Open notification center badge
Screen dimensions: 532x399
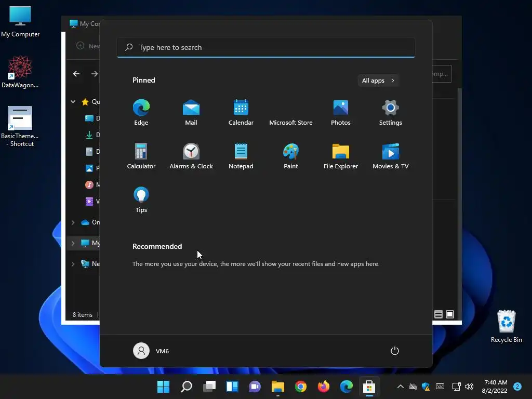click(517, 387)
